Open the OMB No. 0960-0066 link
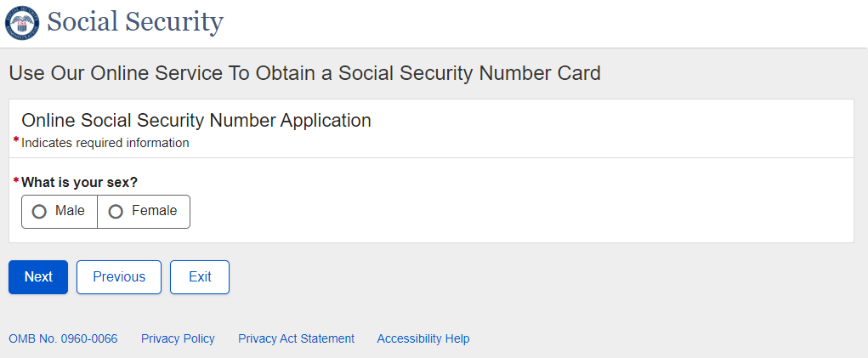 63,338
